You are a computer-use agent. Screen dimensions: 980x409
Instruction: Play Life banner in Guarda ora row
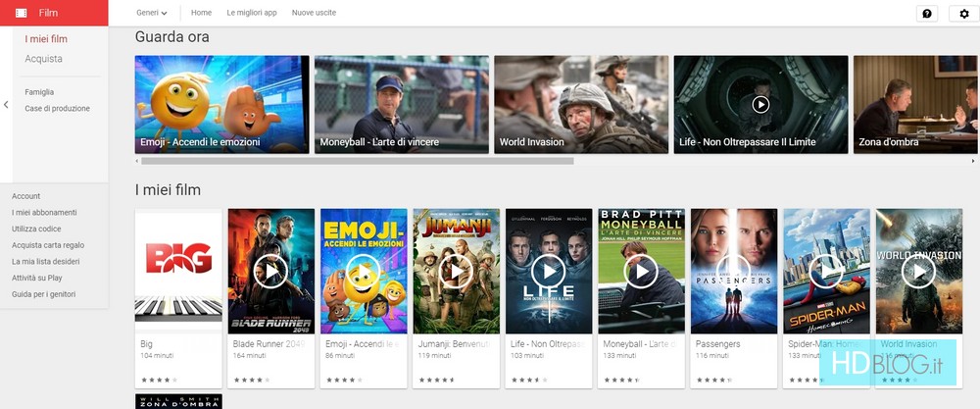(760, 104)
